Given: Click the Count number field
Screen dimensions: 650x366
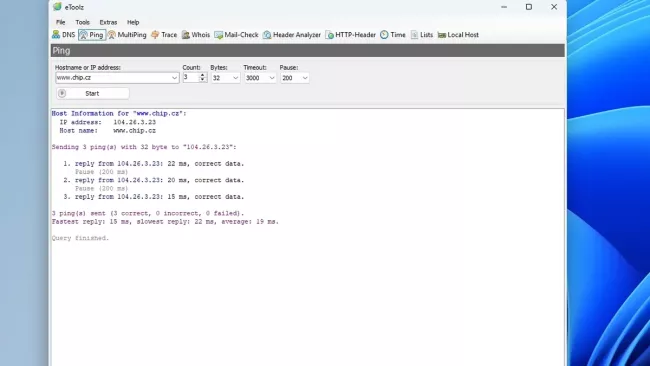Looking at the screenshot, I should 191,78.
